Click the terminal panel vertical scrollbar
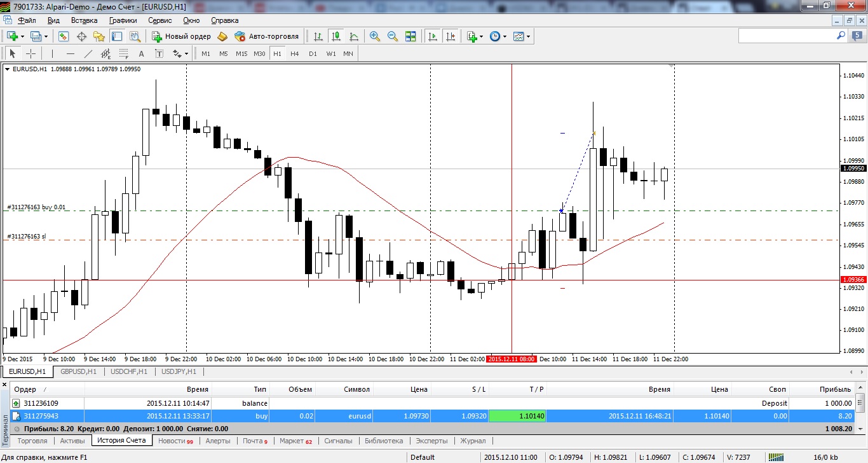868x463 pixels. [x=860, y=408]
